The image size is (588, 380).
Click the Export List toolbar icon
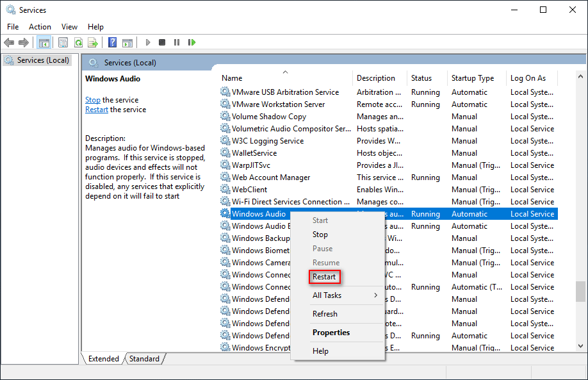click(93, 42)
